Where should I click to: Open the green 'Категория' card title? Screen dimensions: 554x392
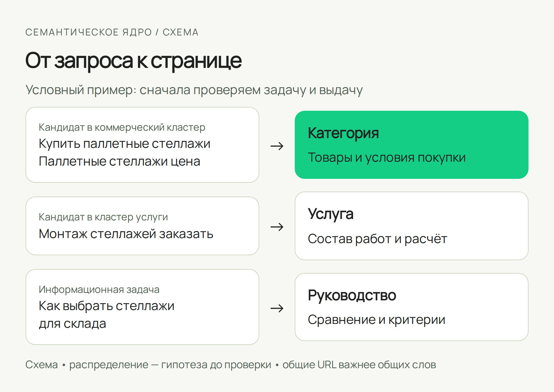pos(343,133)
